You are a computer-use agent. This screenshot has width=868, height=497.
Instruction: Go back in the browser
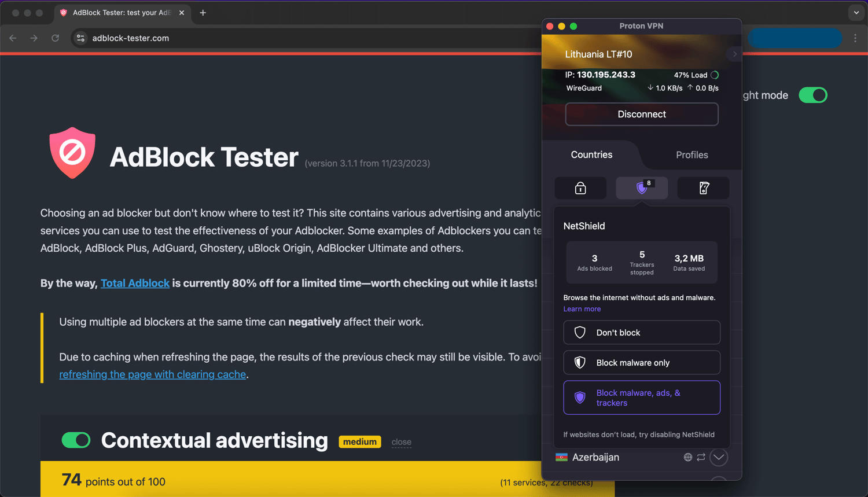[x=13, y=38]
